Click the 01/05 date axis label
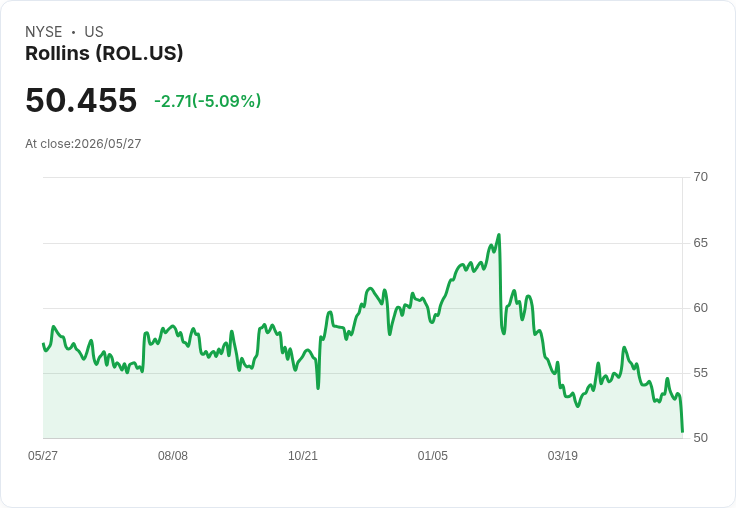 tap(433, 455)
